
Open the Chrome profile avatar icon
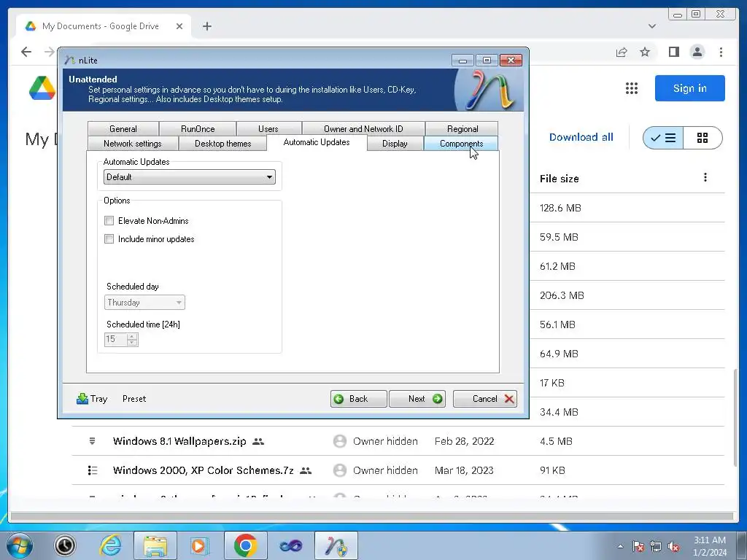point(697,52)
